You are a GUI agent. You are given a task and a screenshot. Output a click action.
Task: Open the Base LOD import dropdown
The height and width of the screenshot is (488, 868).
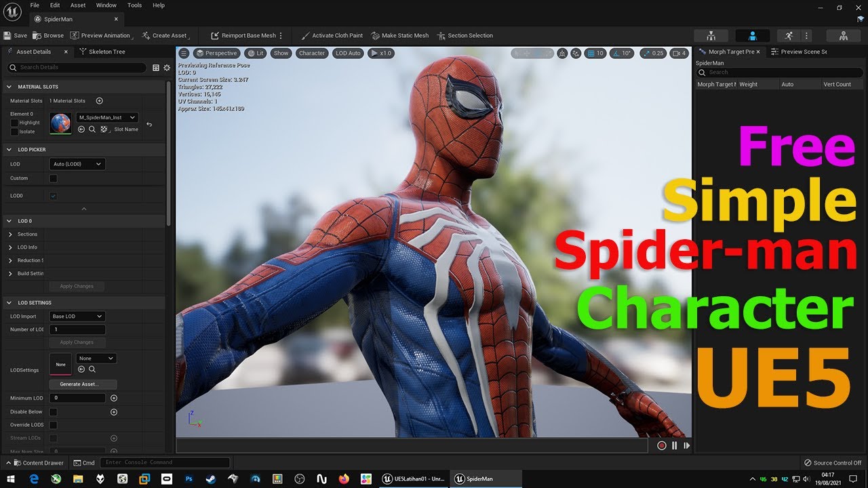[77, 317]
